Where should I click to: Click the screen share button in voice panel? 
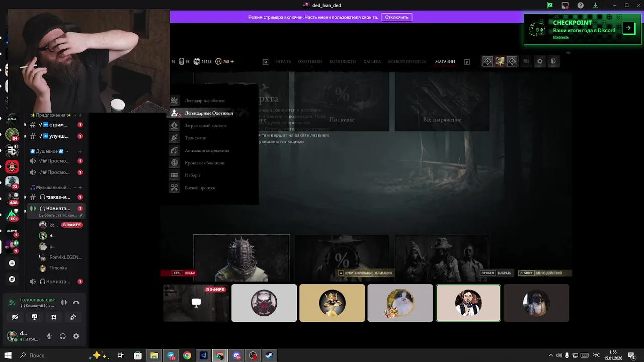click(x=34, y=317)
